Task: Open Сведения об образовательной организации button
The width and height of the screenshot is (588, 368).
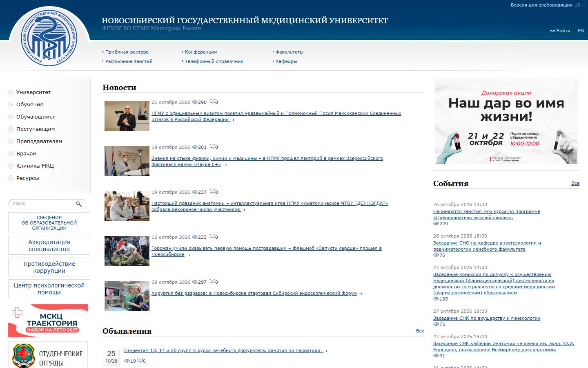Action: click(x=49, y=223)
